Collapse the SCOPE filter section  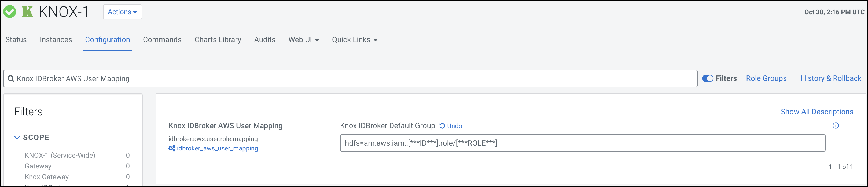pyautogui.click(x=17, y=137)
